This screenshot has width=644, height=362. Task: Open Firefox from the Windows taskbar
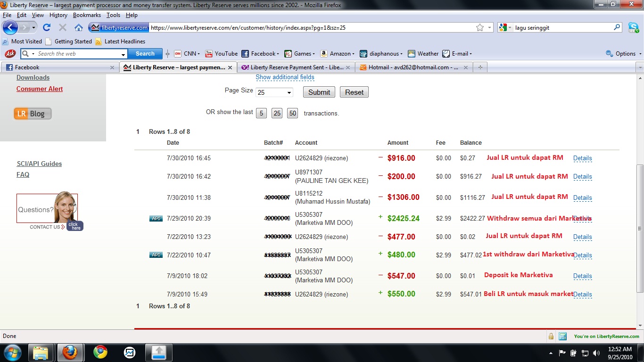tap(69, 352)
